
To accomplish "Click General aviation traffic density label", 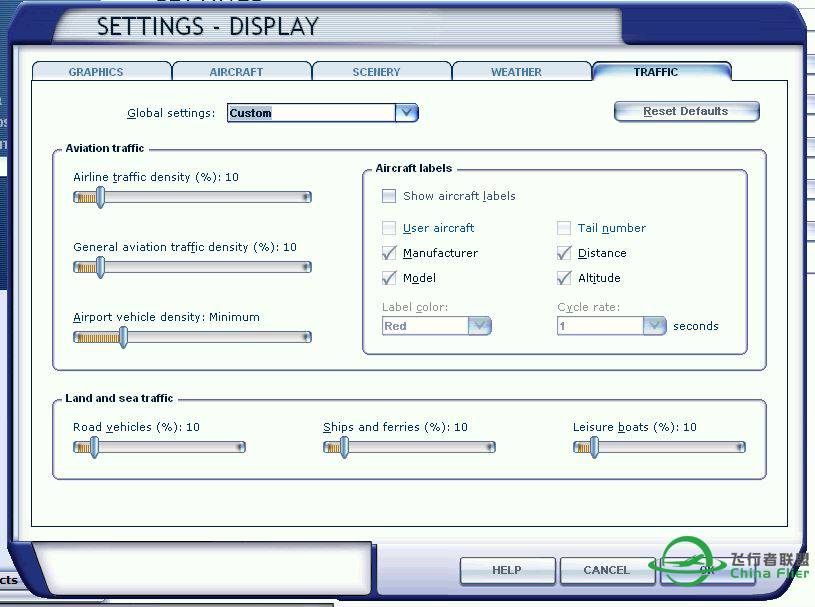I will coord(185,247).
